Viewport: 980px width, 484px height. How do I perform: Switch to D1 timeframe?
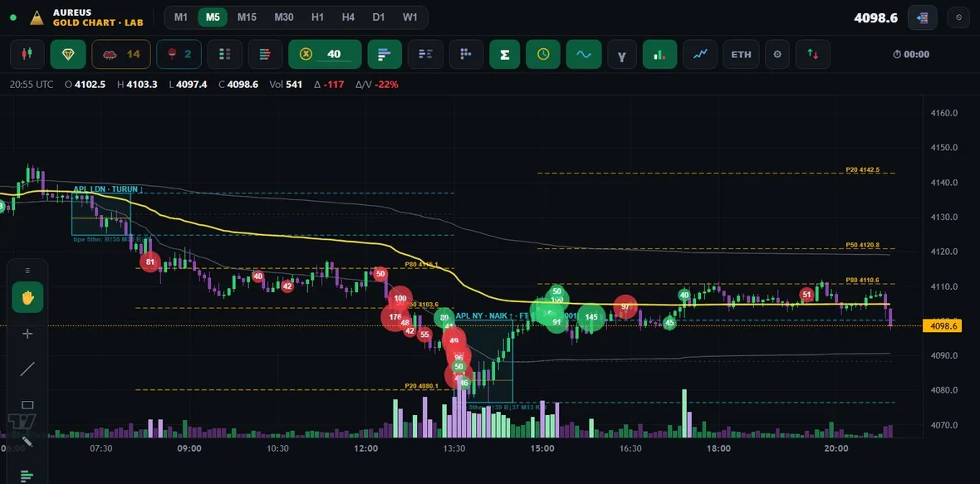click(379, 17)
